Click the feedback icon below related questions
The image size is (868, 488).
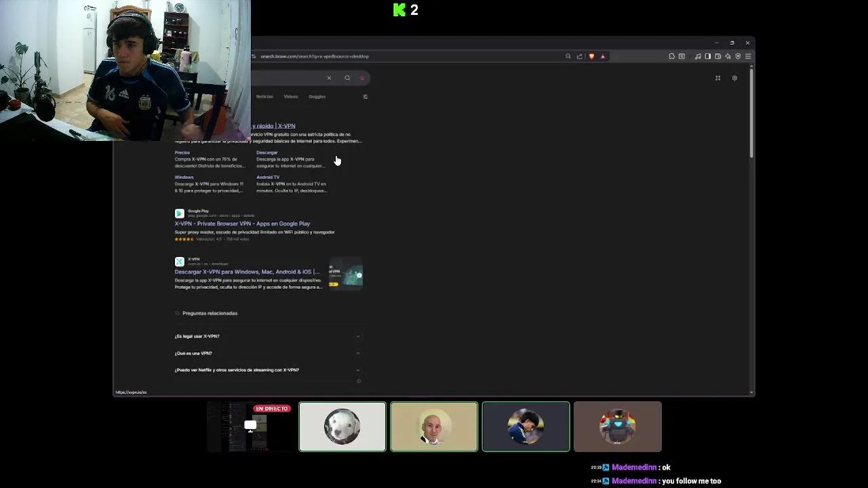(x=359, y=381)
